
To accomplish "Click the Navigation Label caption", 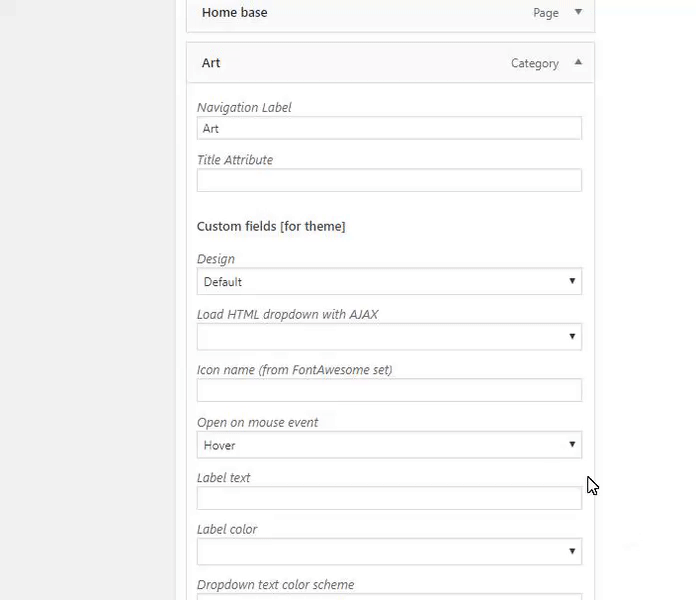I will [x=244, y=107].
